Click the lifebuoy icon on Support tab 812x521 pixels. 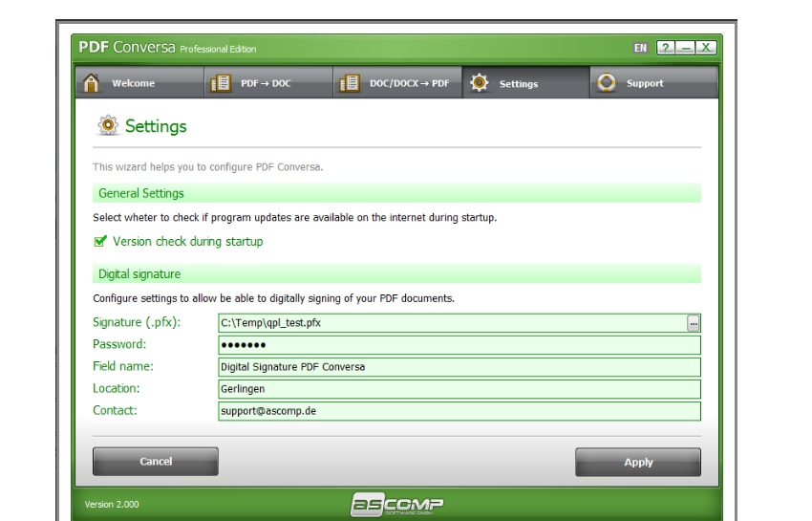click(x=607, y=83)
